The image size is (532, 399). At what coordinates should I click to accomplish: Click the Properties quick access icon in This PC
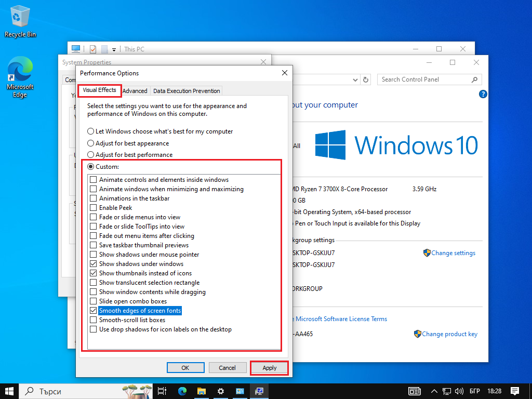93,49
